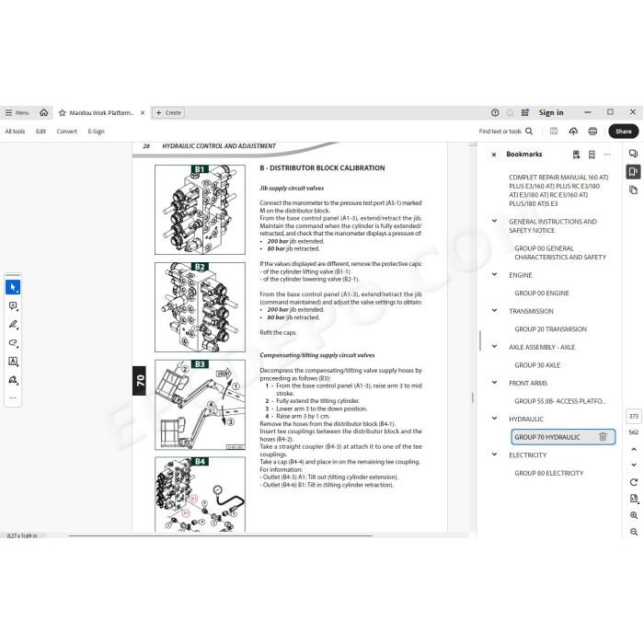This screenshot has width=644, height=644.
Task: Select the text box tool
Action: (x=13, y=362)
